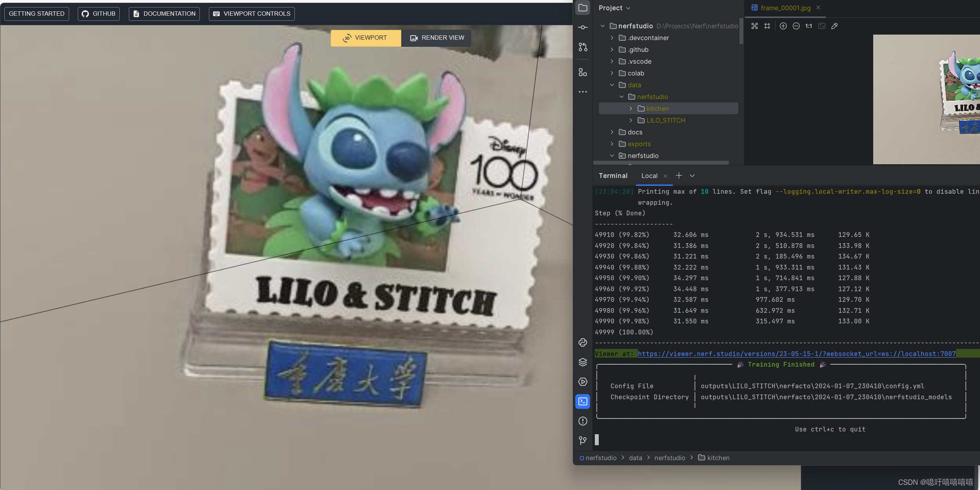The image size is (980, 490).
Task: Select the colab folder row
Action: (668, 73)
